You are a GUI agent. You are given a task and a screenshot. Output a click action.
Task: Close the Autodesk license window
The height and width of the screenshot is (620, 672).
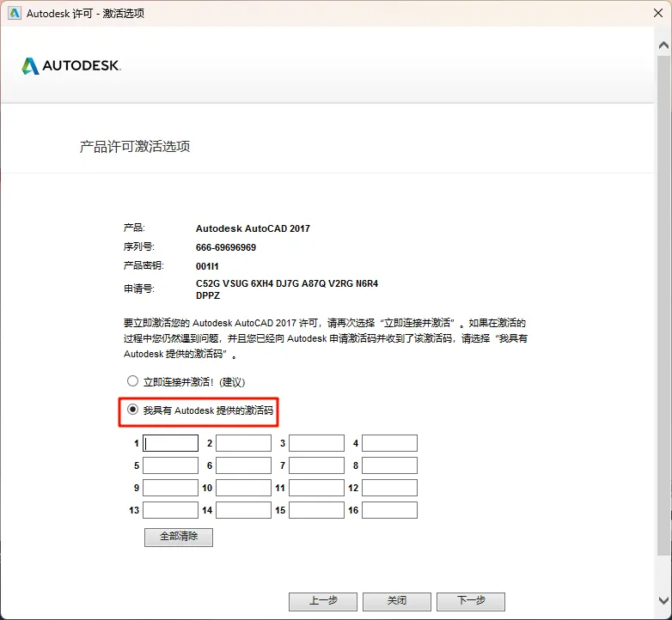658,13
